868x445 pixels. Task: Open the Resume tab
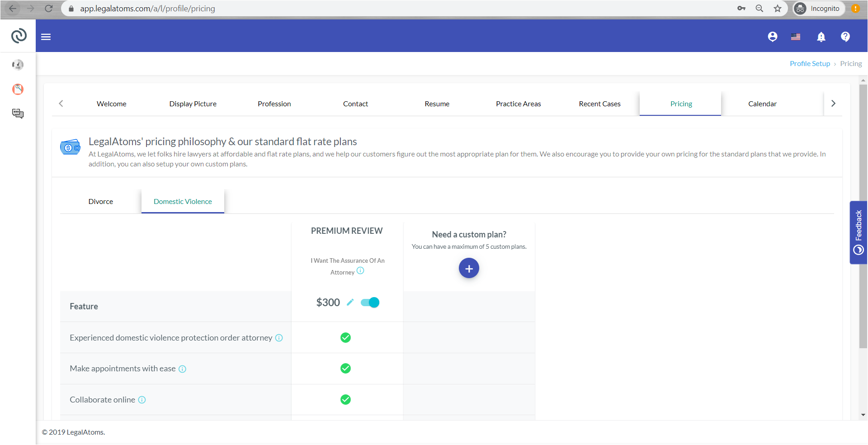(437, 104)
